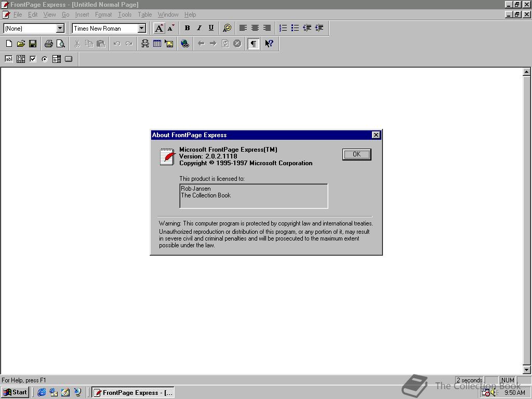Launch Outlook Express from quick launch
The height and width of the screenshot is (399, 532).
click(x=54, y=393)
